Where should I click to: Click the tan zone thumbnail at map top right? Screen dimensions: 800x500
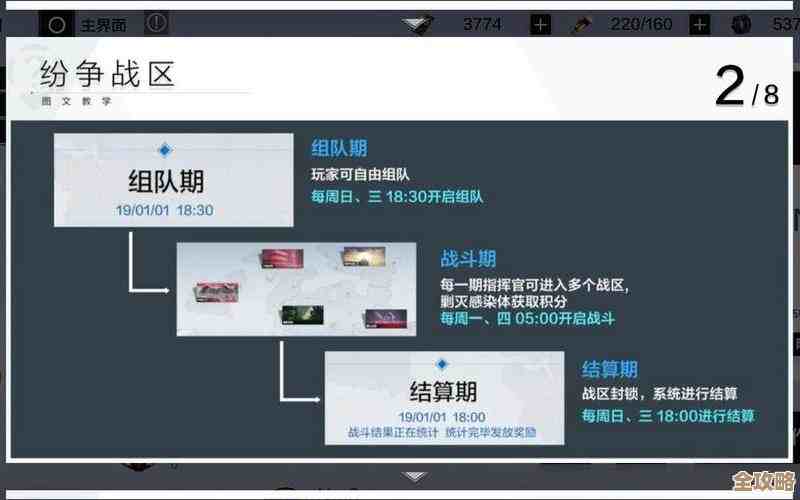[x=364, y=256]
